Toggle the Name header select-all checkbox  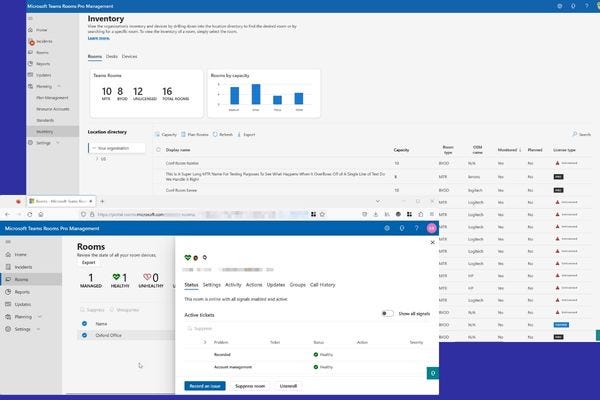tap(84, 323)
